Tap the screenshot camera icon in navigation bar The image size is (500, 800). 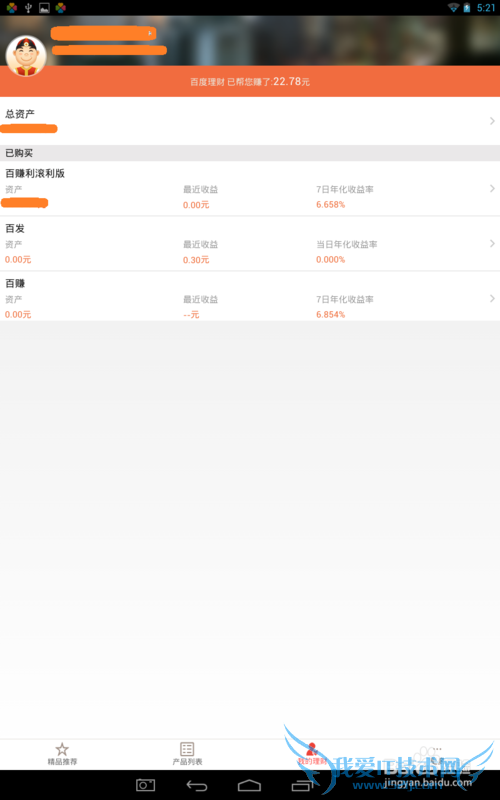[x=145, y=785]
